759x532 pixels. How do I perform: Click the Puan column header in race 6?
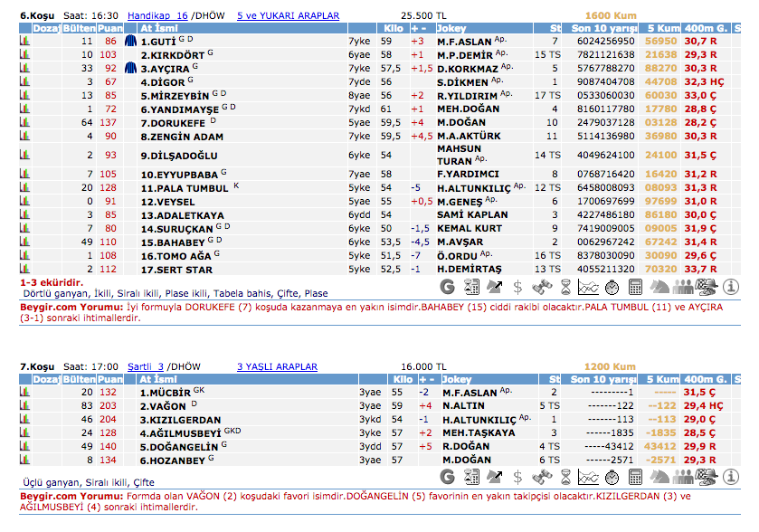[109, 28]
